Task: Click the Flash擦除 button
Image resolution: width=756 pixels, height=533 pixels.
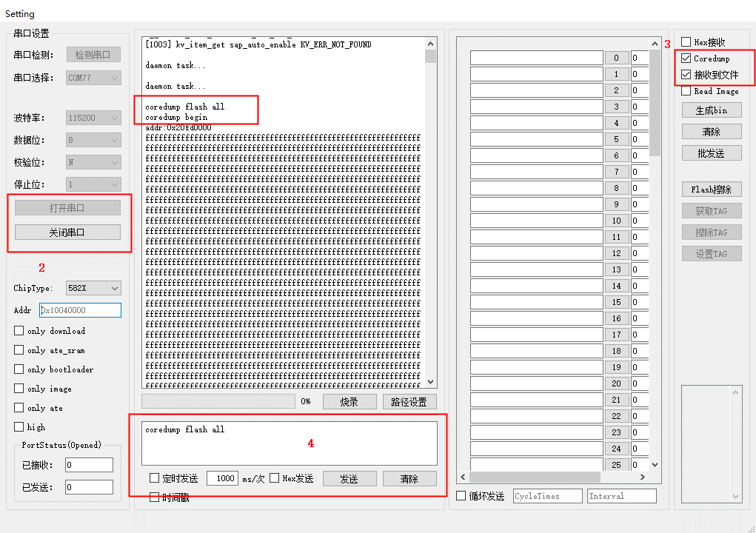Action: point(712,190)
